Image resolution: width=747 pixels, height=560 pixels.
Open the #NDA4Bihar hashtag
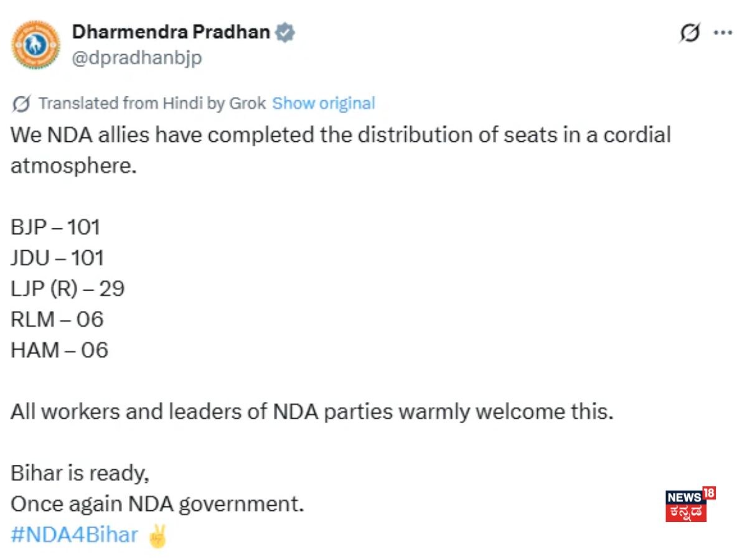[74, 534]
